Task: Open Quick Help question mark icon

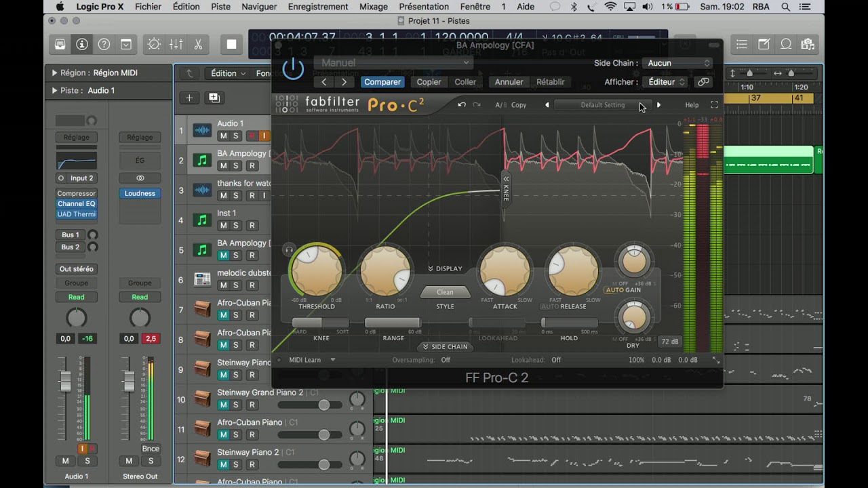Action: click(104, 45)
